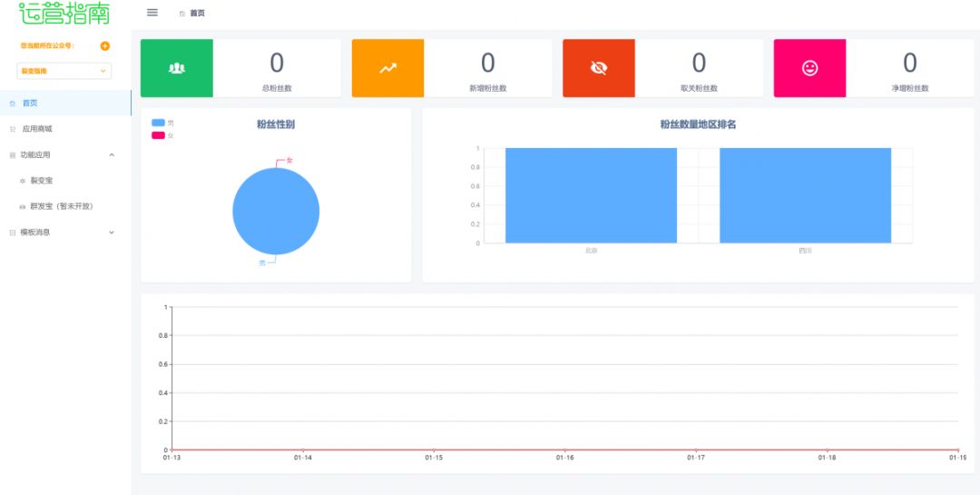Click the orange new fans trend icon
Image resolution: width=980 pixels, height=495 pixels.
pos(387,68)
